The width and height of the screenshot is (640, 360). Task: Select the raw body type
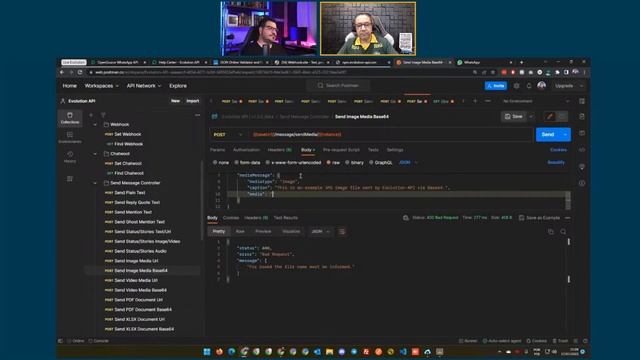(333, 162)
